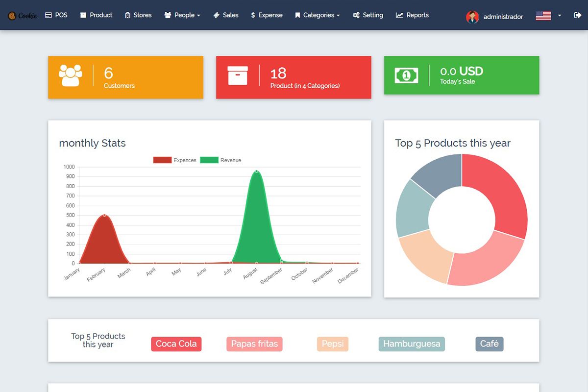The image size is (588, 392).
Task: Click the August revenue peak data point
Action: 256,171
